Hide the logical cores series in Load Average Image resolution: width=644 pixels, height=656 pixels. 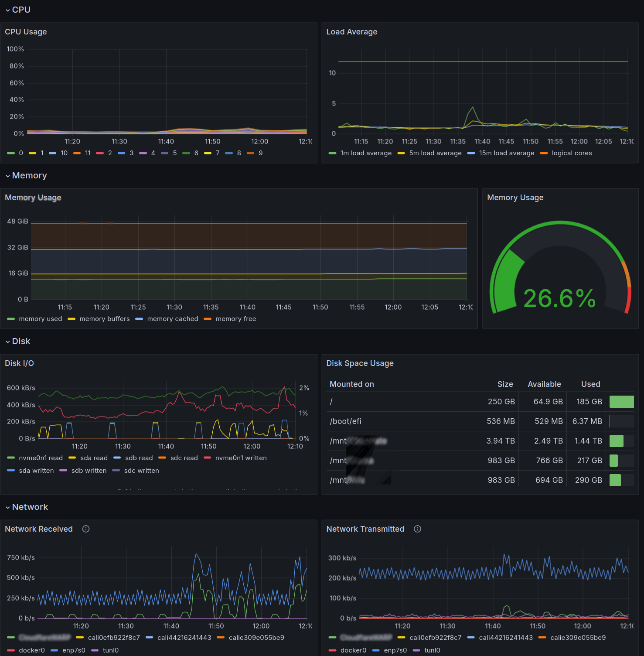[572, 153]
